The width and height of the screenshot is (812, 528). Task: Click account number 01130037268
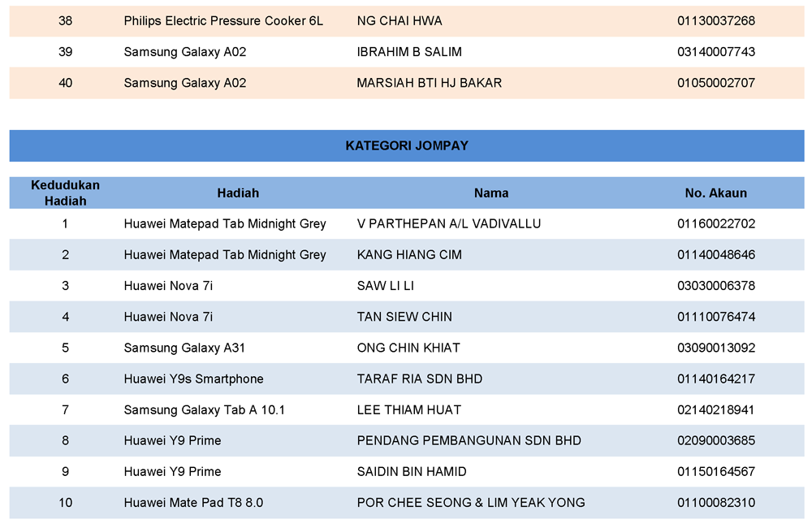715,21
